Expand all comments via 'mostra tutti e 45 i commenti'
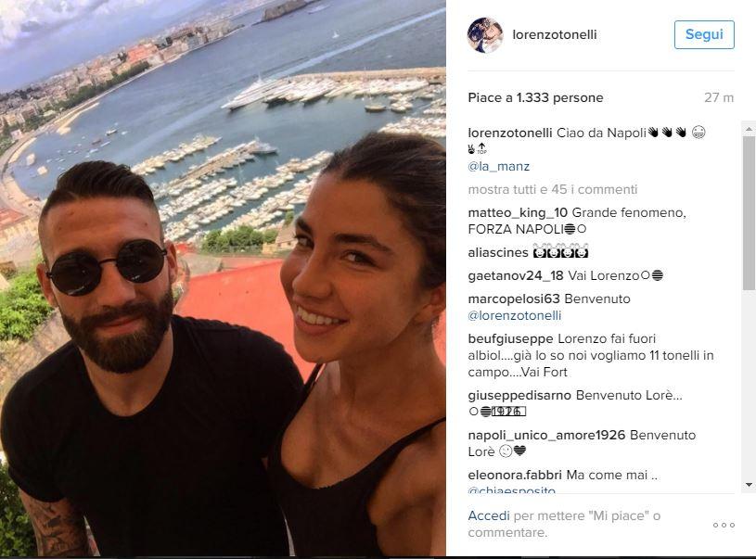The width and height of the screenshot is (756, 559). 553,189
